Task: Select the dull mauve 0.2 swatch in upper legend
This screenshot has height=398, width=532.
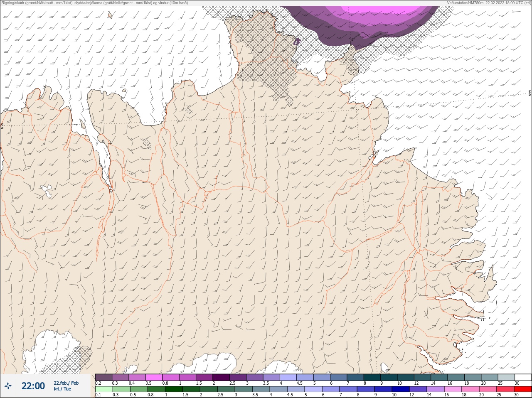Action: coord(103,377)
